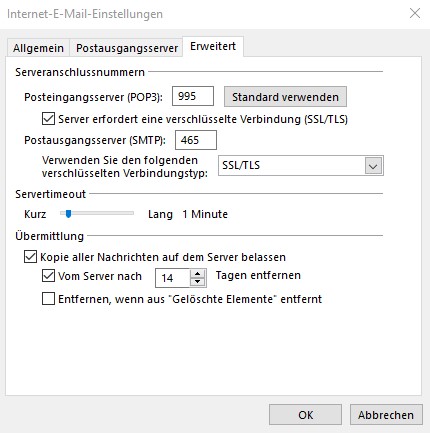Click the Tagen entfernen label
The height and width of the screenshot is (433, 430).
(x=258, y=275)
